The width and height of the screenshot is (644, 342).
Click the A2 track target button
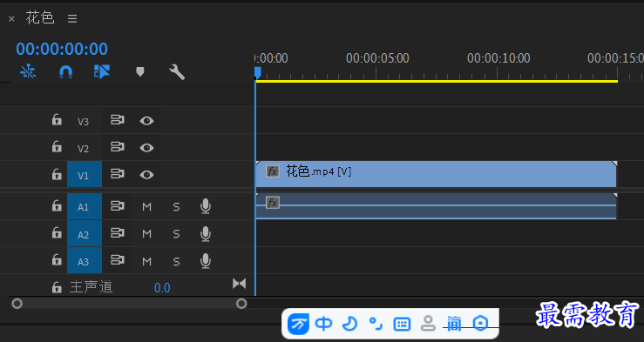pos(85,234)
